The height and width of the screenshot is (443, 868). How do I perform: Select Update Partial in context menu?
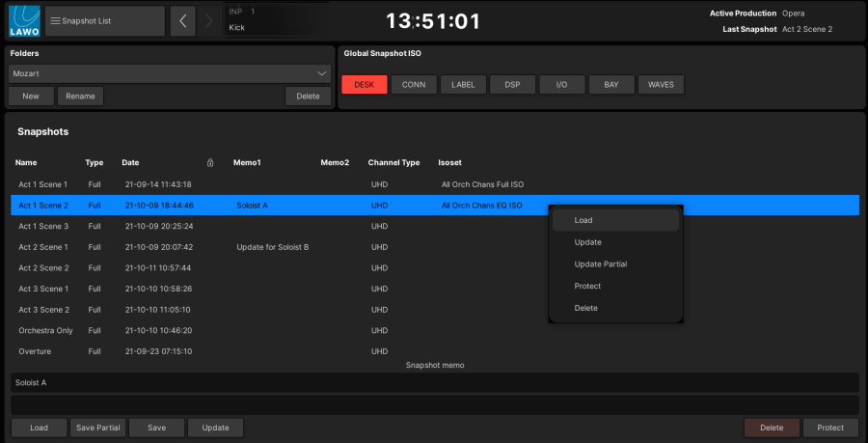tap(601, 263)
